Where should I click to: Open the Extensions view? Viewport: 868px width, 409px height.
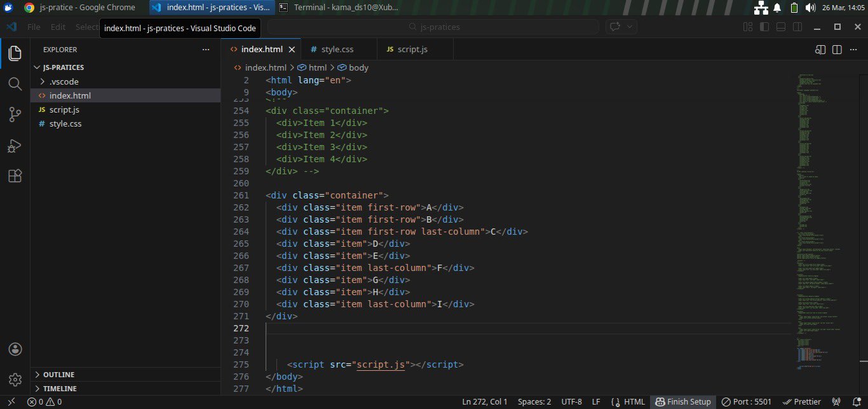tap(15, 176)
